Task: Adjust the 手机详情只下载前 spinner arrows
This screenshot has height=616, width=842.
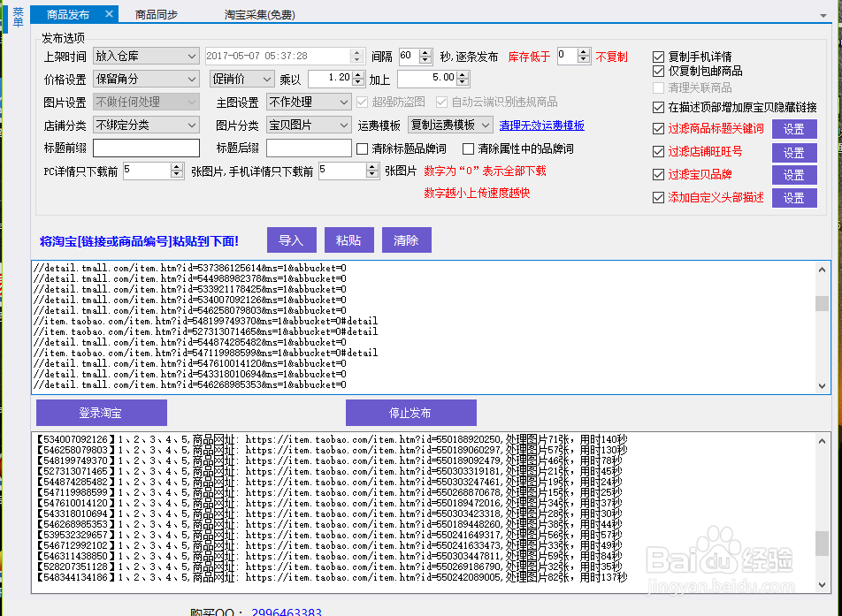Action: pos(372,171)
